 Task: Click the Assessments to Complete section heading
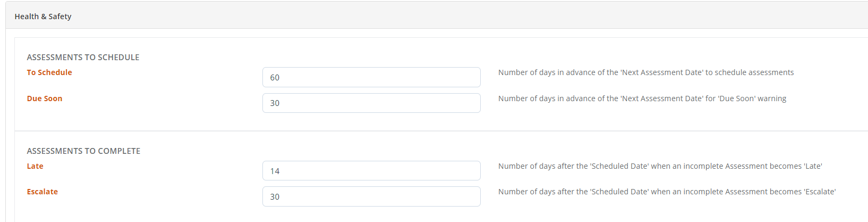83,151
